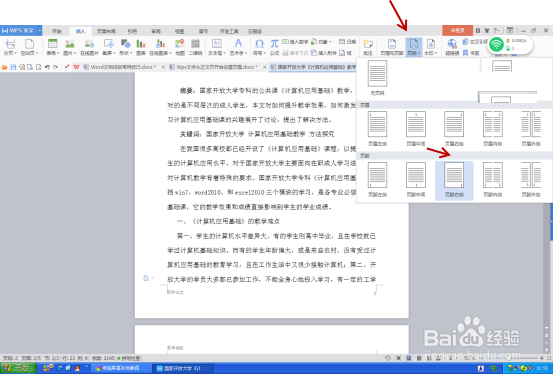553x375 pixels.
Task: Click the green WiFi floating widget icon
Action: 497,44
